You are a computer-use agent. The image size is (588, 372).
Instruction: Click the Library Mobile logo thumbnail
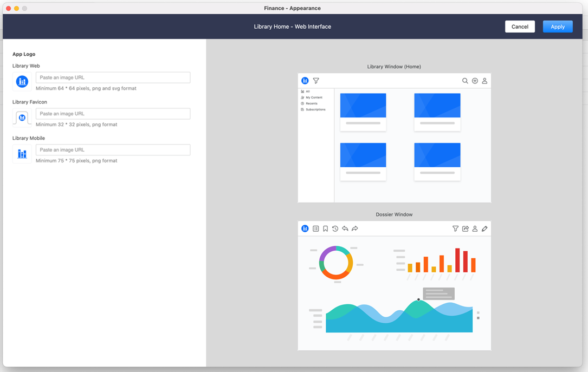pos(22,154)
